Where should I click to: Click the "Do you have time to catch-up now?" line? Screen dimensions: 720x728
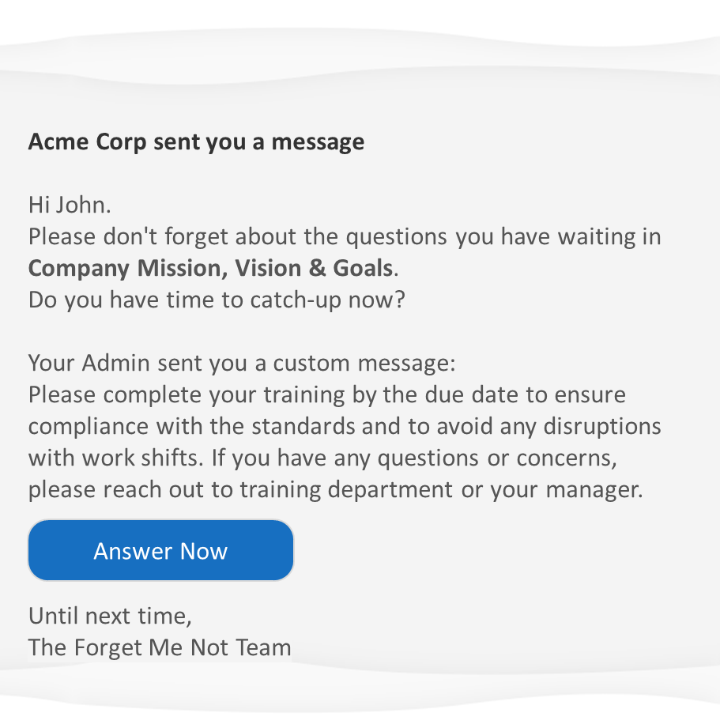[x=216, y=300]
